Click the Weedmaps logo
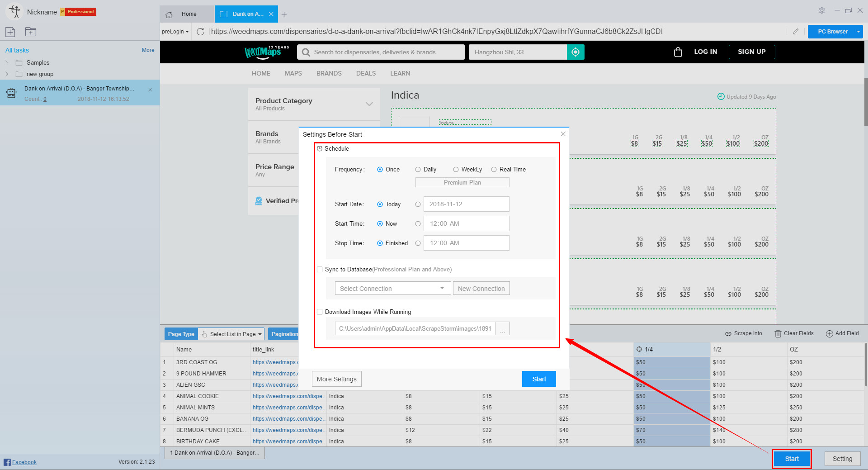Image resolution: width=868 pixels, height=470 pixels. coord(266,52)
